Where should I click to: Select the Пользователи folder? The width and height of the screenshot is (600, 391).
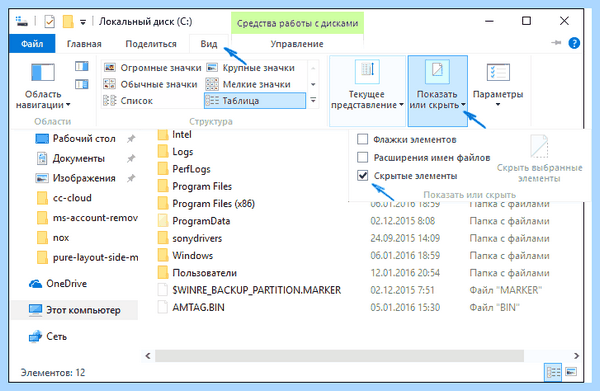[197, 273]
